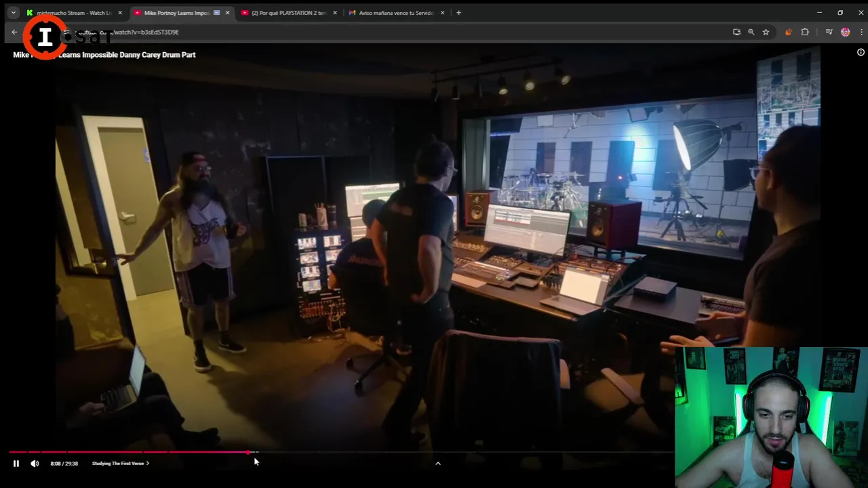Screen dimensions: 868x488
Task: Switch to the Gmail 'Aviso mañana vence' tab
Action: [396, 13]
